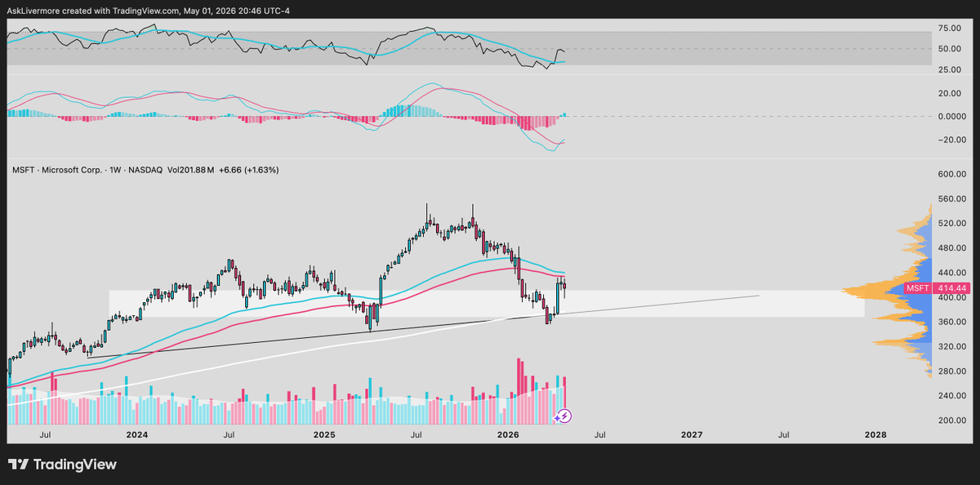Image resolution: width=980 pixels, height=485 pixels.
Task: Click the 2026 time axis label
Action: [x=507, y=435]
